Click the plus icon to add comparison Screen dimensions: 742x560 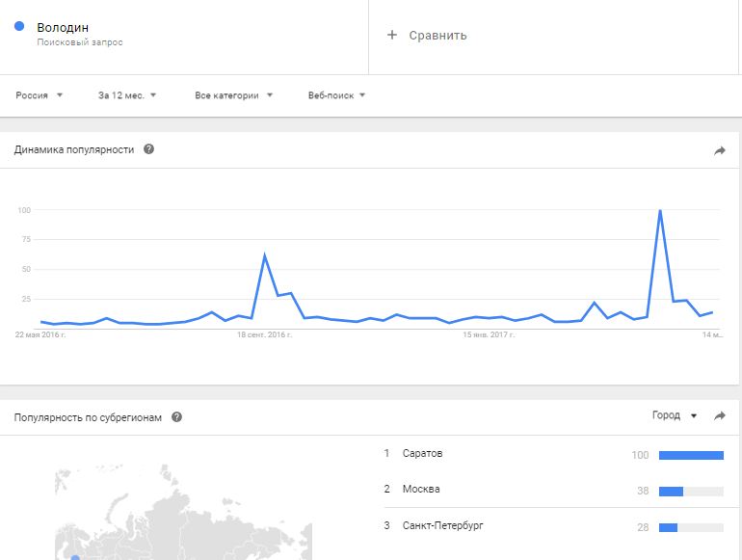pos(392,36)
